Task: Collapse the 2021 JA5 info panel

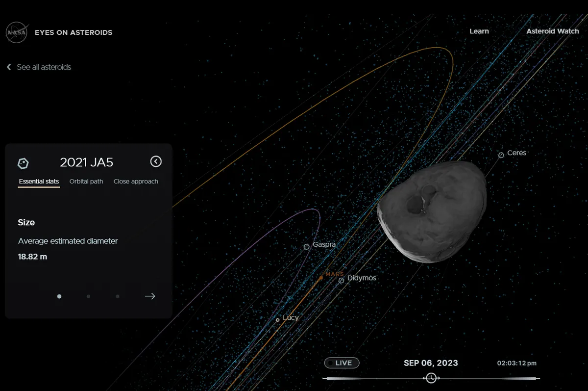Action: click(x=155, y=161)
